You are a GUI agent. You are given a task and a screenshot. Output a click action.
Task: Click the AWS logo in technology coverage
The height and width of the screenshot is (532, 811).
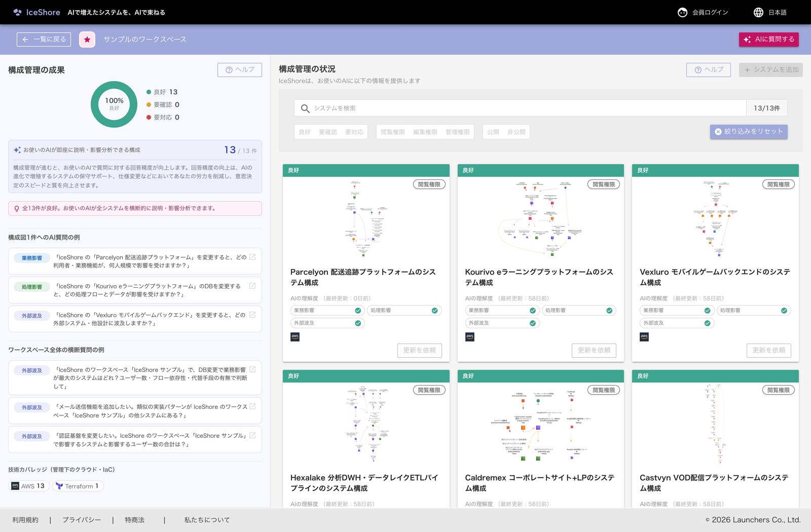(x=15, y=486)
